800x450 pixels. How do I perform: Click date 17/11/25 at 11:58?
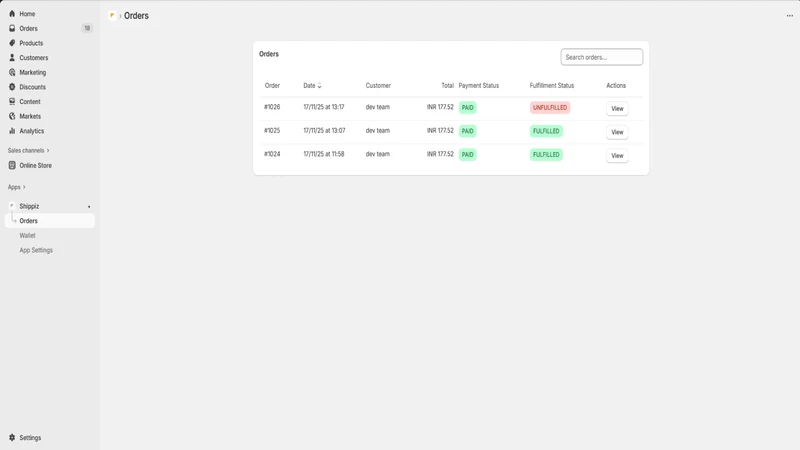pos(324,154)
